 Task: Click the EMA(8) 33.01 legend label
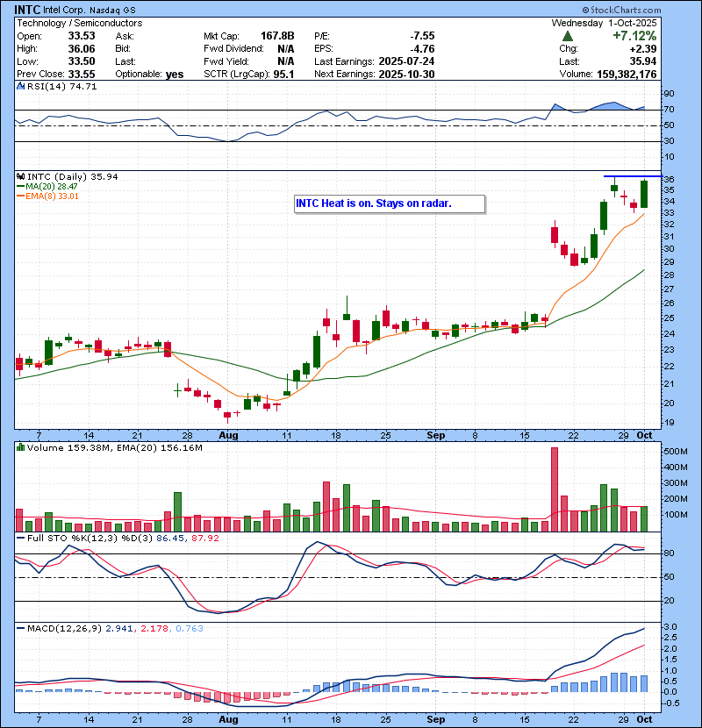tap(52, 196)
